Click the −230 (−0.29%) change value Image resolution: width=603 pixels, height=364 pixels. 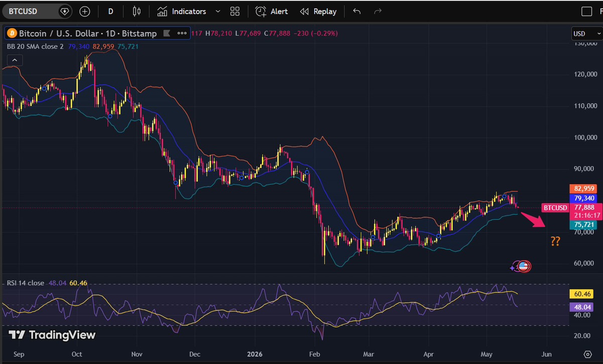coord(316,33)
